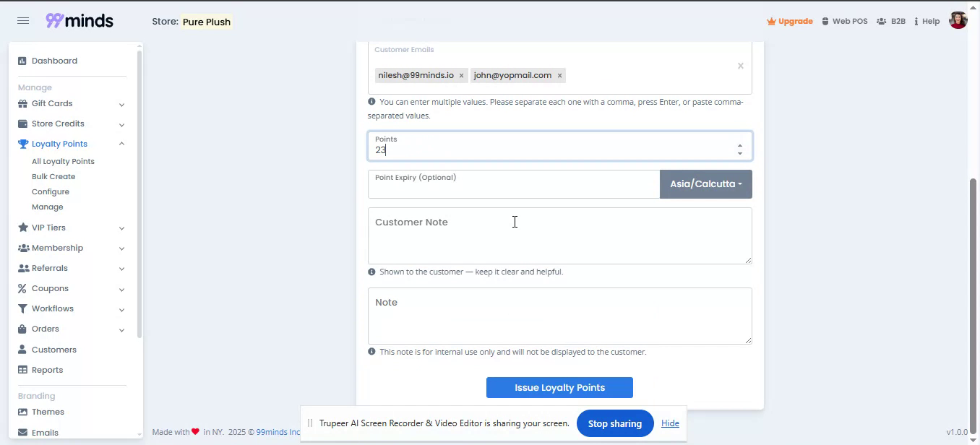The width and height of the screenshot is (980, 445).
Task: Click the B2B people icon
Action: coord(882,21)
